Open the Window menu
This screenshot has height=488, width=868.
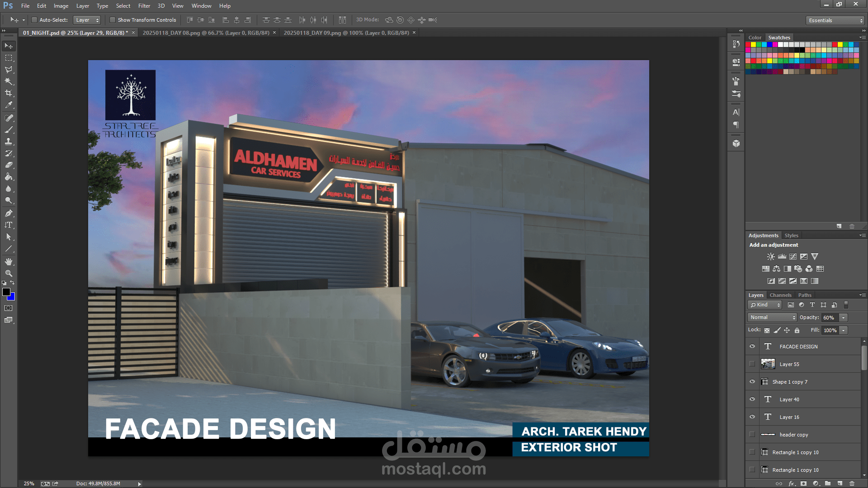click(x=201, y=6)
